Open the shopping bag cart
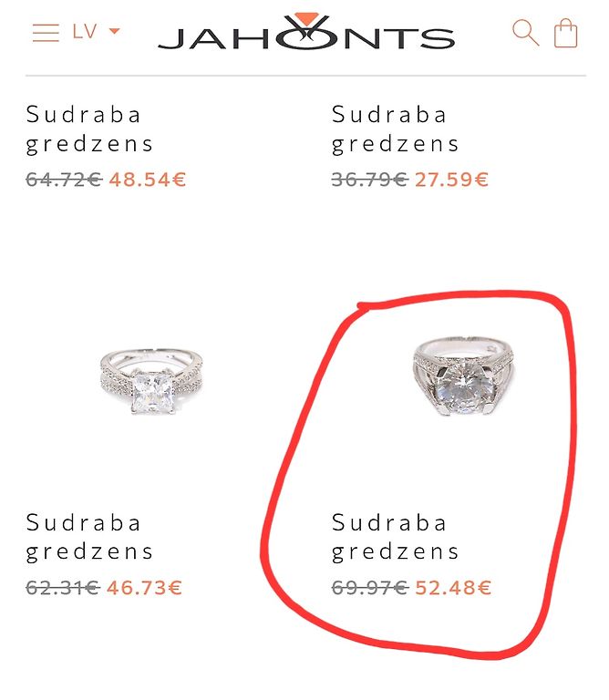The height and width of the screenshot is (700, 609). (x=565, y=33)
